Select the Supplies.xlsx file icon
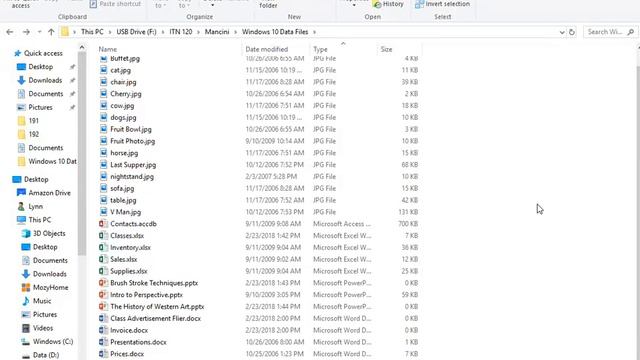The image size is (640, 360). (x=103, y=271)
